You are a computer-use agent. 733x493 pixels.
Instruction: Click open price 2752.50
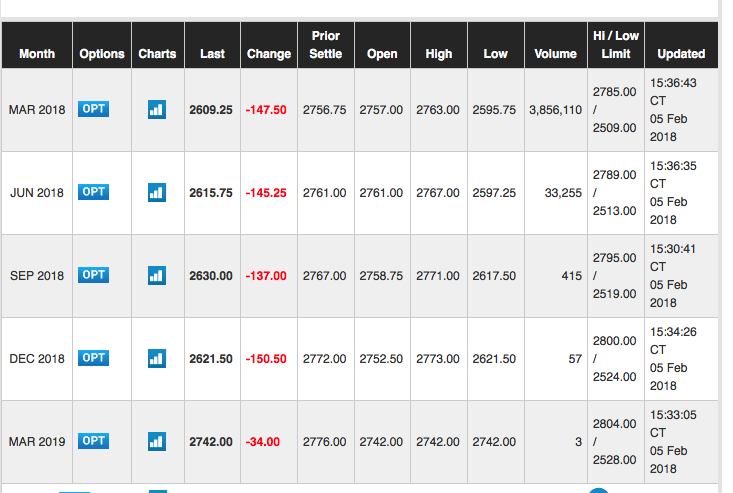pos(381,358)
